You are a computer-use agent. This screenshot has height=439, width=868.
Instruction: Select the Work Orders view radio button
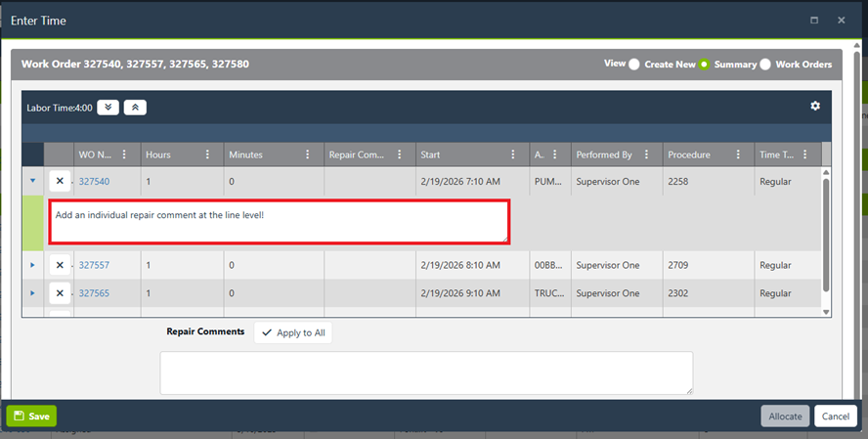[765, 65]
